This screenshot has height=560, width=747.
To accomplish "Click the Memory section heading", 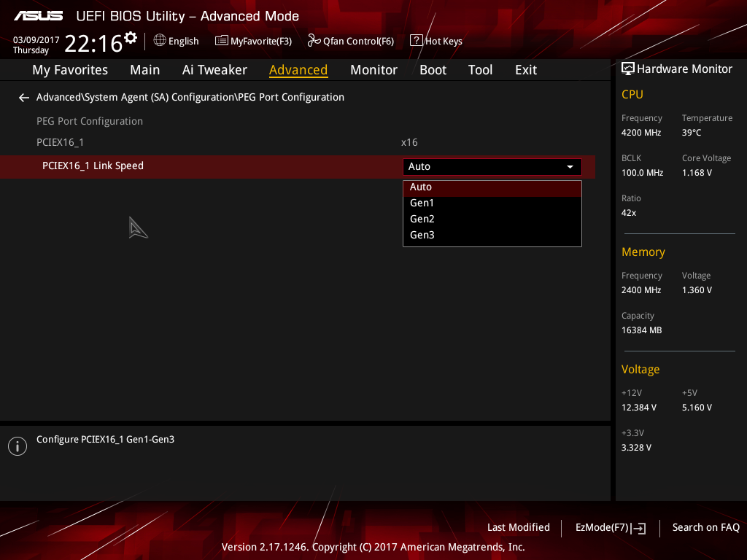I will pyautogui.click(x=643, y=252).
